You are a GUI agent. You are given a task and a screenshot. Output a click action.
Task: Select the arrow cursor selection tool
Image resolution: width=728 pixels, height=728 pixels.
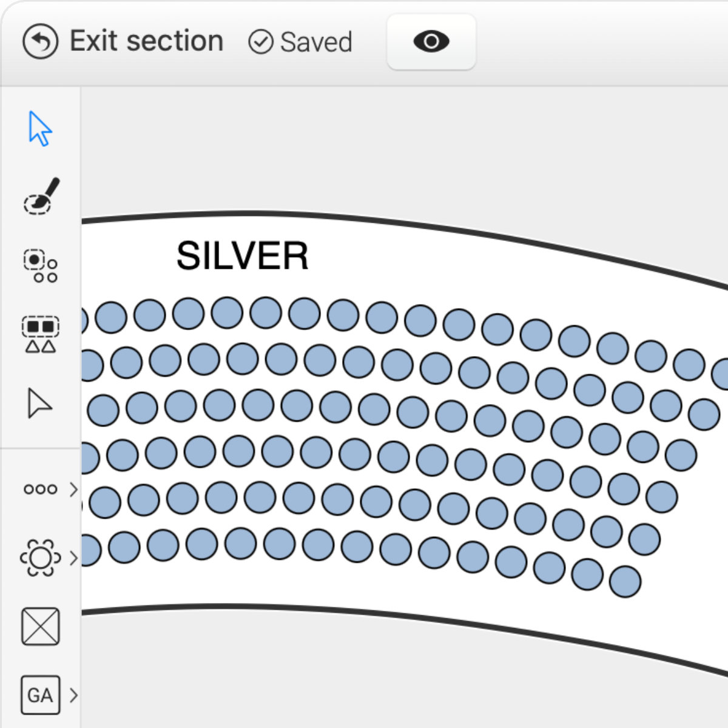click(x=40, y=129)
